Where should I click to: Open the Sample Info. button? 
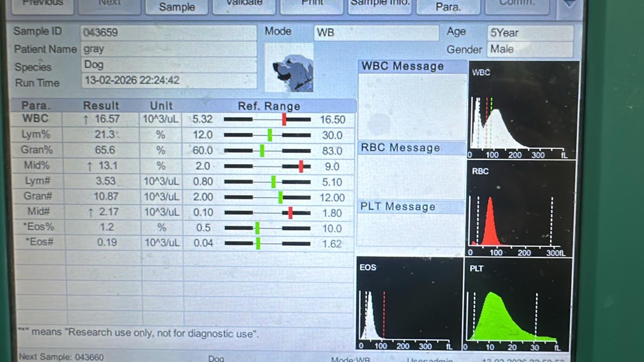380,5
